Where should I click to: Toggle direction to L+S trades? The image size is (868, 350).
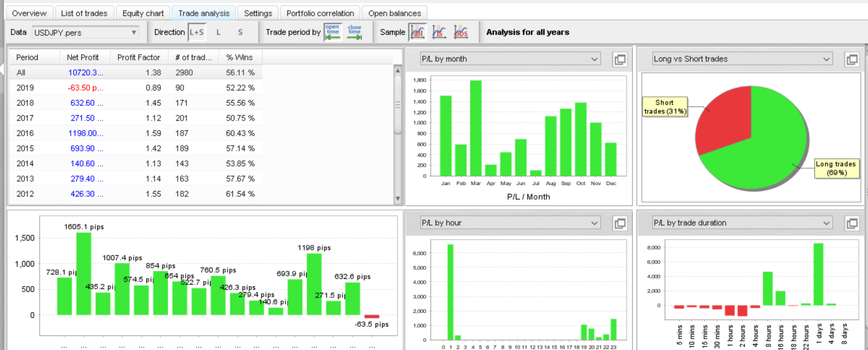[x=197, y=32]
